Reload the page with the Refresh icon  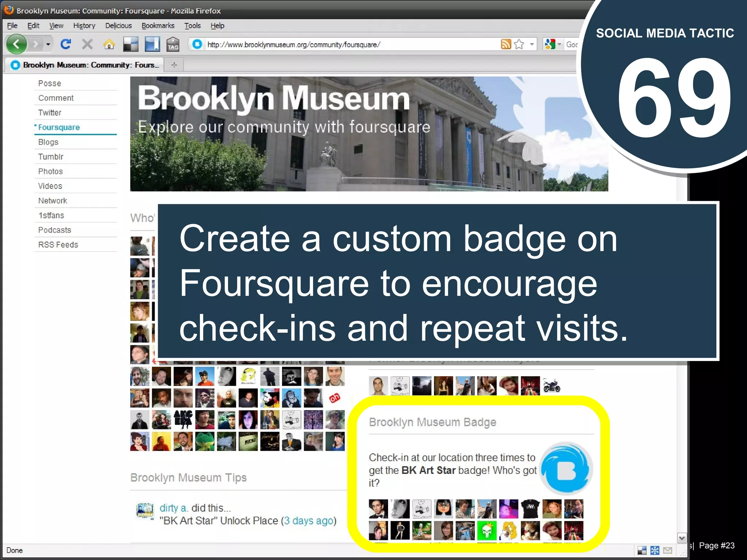click(x=66, y=44)
